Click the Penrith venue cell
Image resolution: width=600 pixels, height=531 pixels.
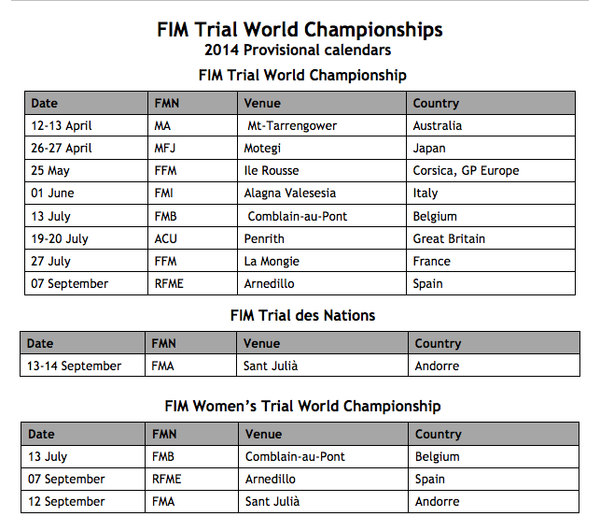pyautogui.click(x=322, y=239)
